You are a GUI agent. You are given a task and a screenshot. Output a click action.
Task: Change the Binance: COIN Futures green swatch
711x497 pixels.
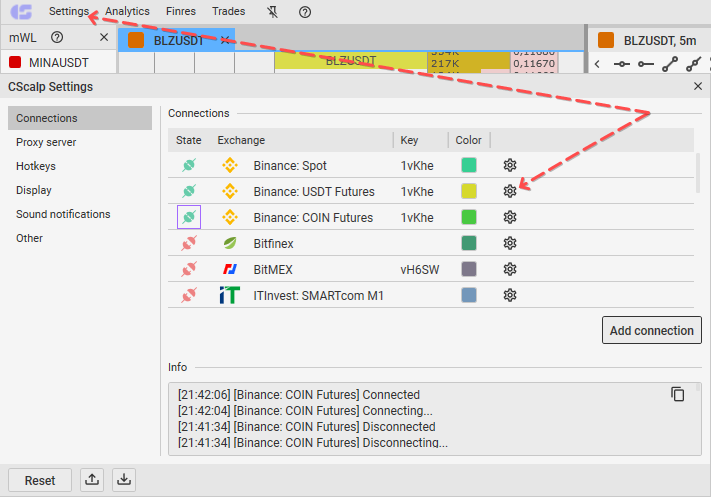(469, 217)
